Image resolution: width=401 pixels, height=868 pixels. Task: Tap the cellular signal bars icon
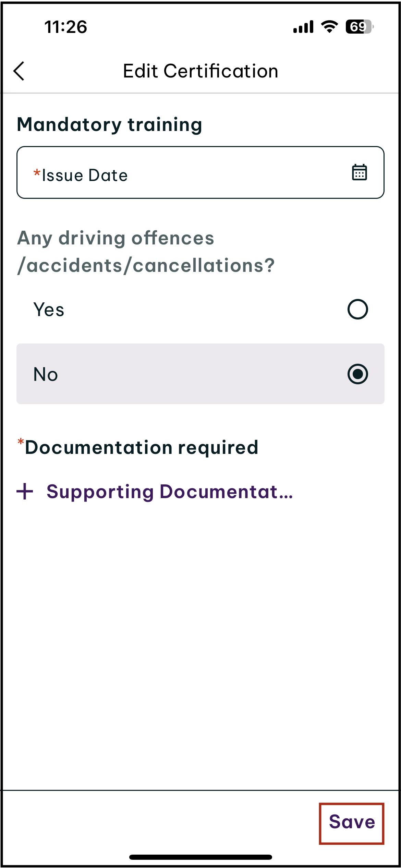303,27
